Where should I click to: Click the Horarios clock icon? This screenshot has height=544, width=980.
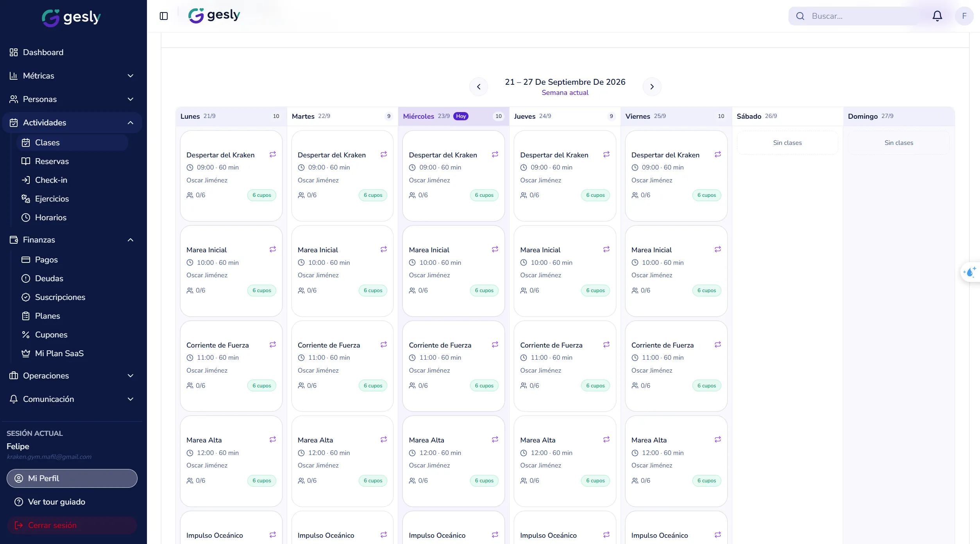(x=26, y=218)
